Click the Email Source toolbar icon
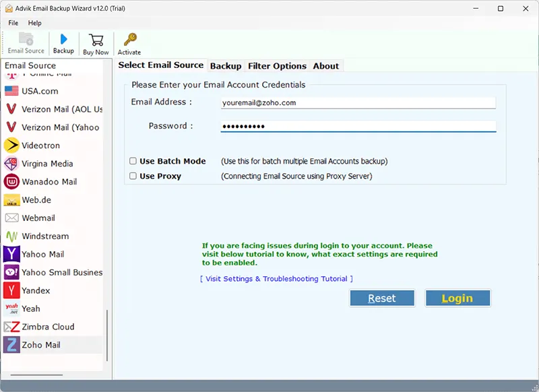The width and height of the screenshot is (539, 392). pos(26,38)
